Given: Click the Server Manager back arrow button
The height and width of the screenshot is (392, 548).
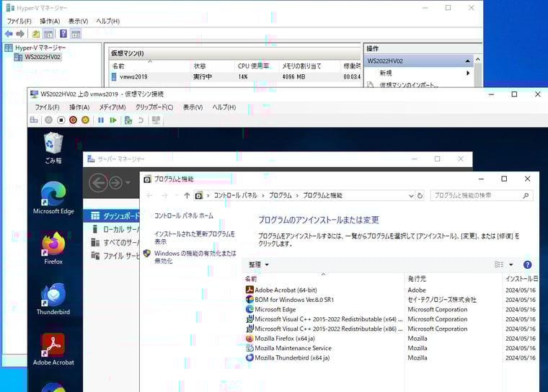Looking at the screenshot, I should pyautogui.click(x=98, y=183).
